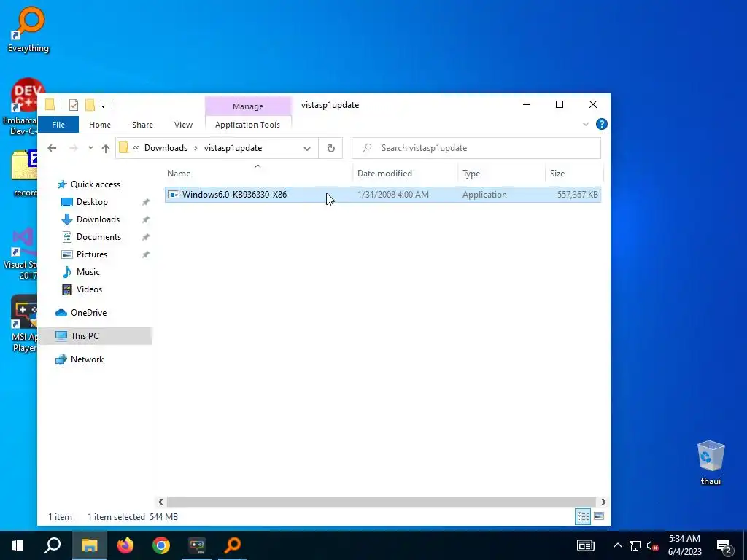Open the Action Center notifications icon
This screenshot has height=560, width=747.
point(724,545)
